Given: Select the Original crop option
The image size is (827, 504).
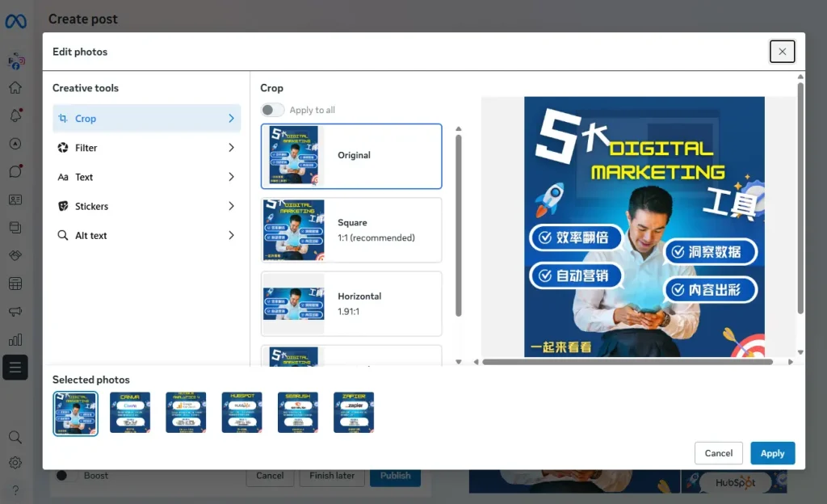Looking at the screenshot, I should coord(351,156).
